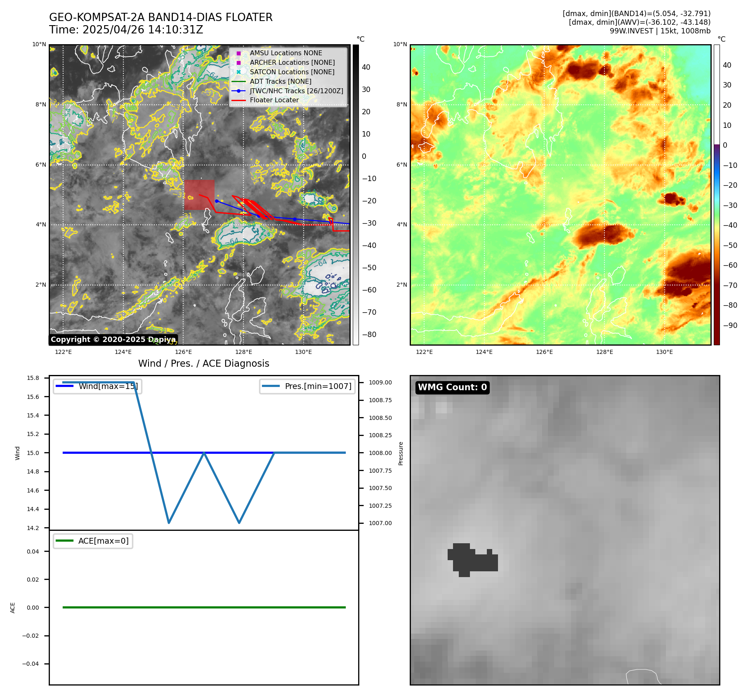Click the cyan SATCON Locations x marker

[238, 72]
